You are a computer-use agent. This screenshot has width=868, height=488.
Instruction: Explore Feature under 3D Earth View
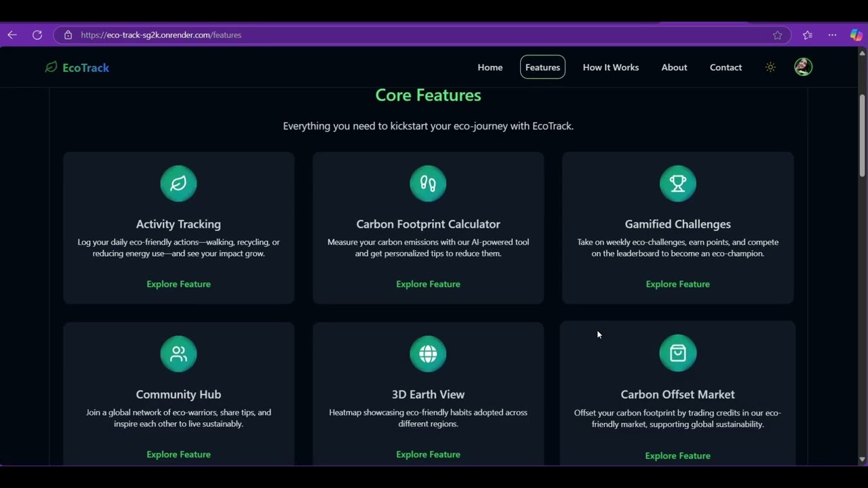pyautogui.click(x=428, y=454)
